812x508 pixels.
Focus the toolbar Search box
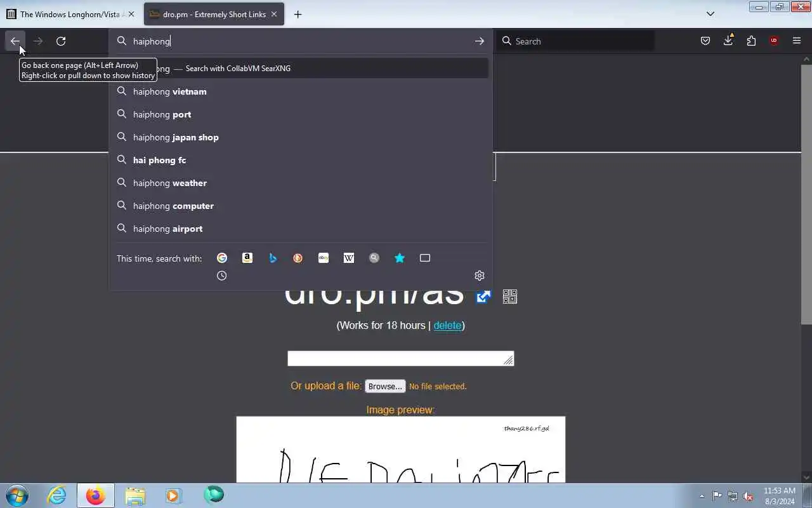click(x=576, y=41)
